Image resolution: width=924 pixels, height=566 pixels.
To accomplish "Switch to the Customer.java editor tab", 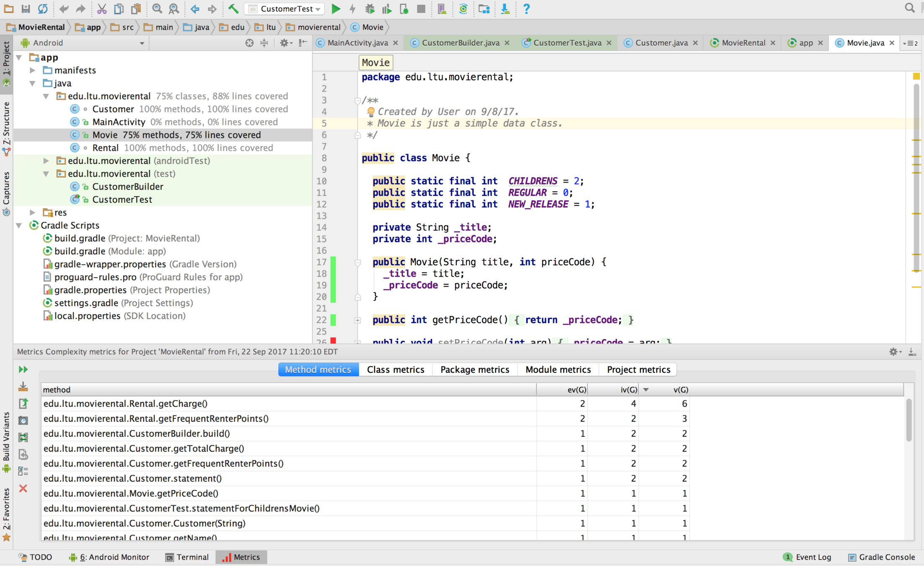I will tap(661, 43).
